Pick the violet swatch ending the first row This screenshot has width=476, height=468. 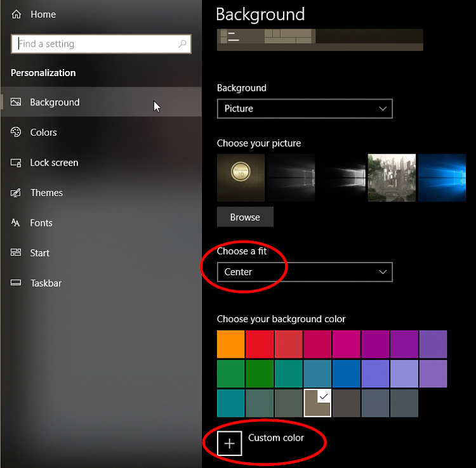pos(433,344)
